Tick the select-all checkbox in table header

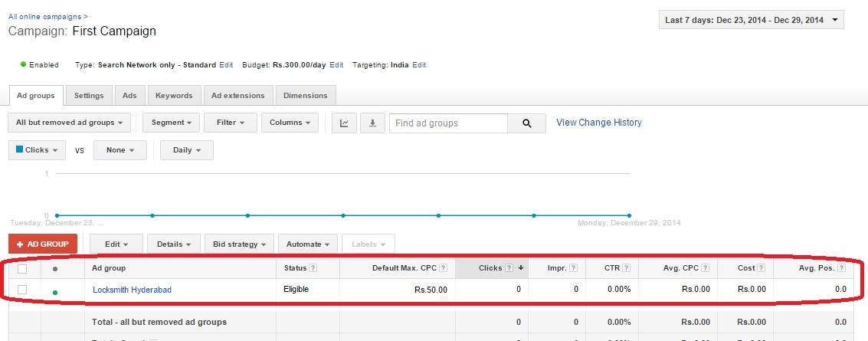click(22, 268)
